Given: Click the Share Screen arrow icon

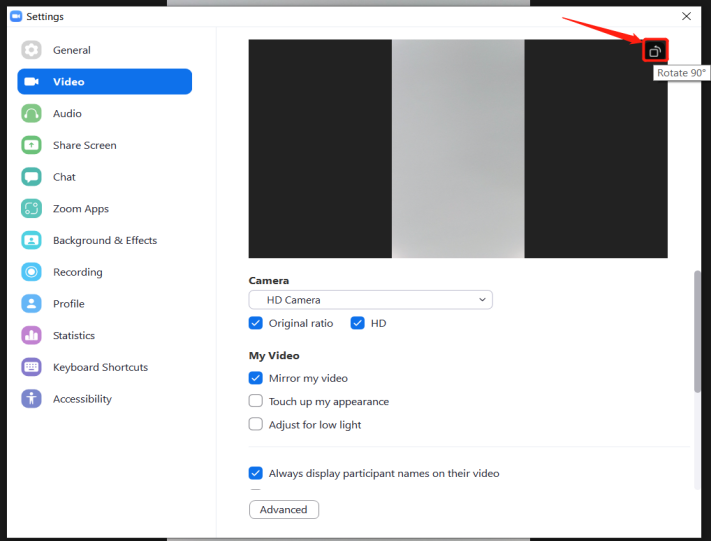Looking at the screenshot, I should pyautogui.click(x=31, y=145).
